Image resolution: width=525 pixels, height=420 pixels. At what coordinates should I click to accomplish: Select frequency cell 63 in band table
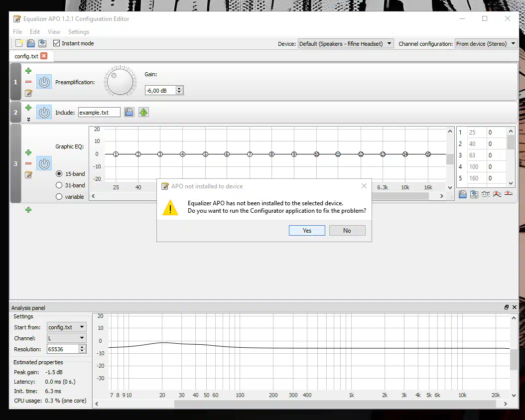(477, 155)
